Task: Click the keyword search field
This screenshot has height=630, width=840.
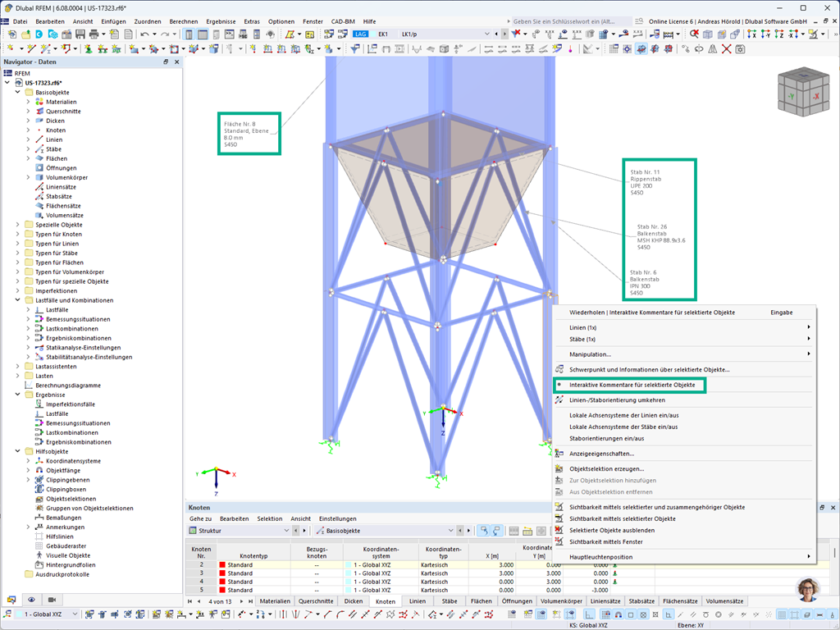Action: [x=571, y=21]
